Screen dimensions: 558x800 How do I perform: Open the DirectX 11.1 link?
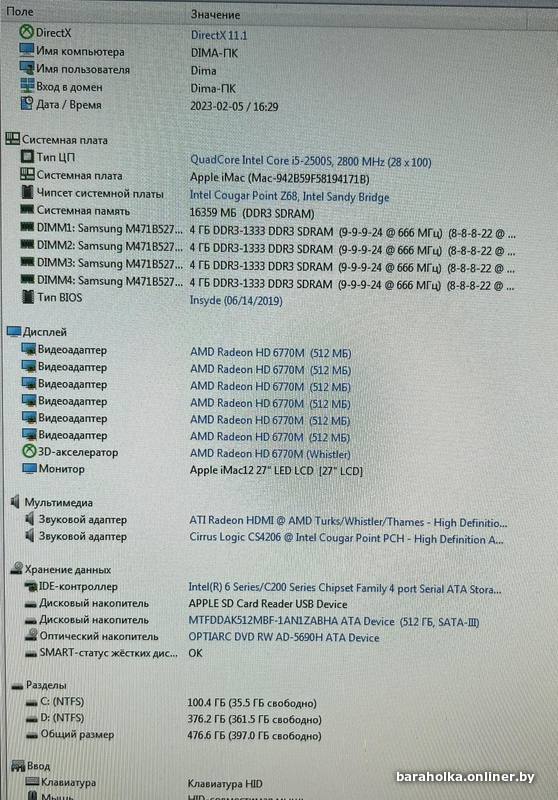click(219, 35)
